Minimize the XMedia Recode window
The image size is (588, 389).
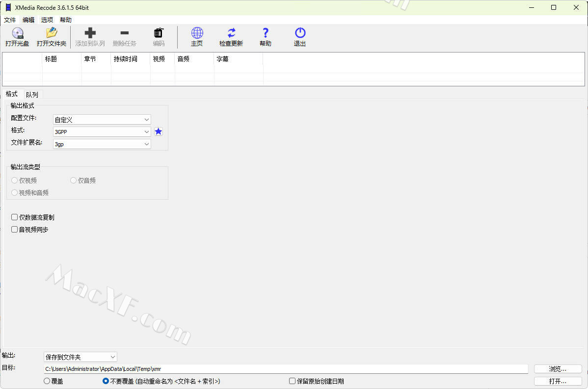point(532,7)
